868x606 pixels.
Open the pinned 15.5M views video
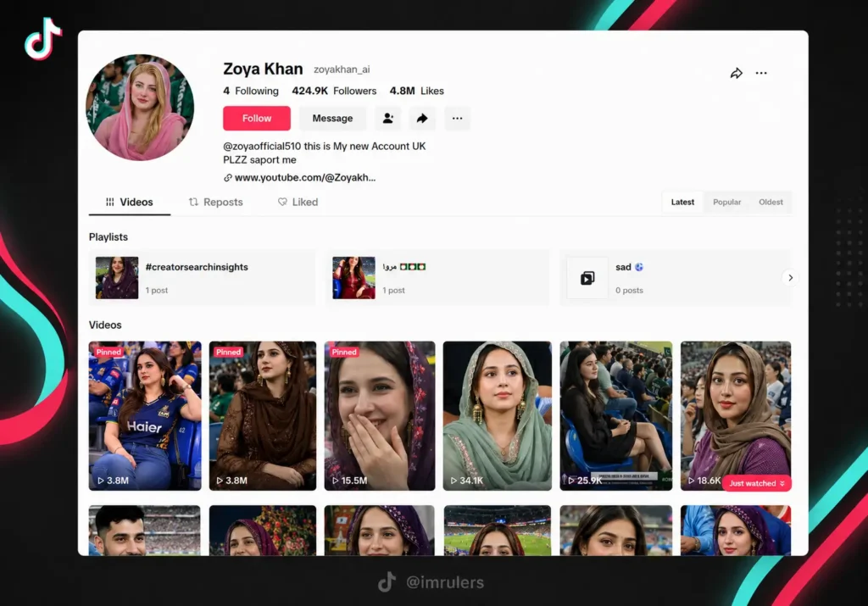pyautogui.click(x=380, y=415)
